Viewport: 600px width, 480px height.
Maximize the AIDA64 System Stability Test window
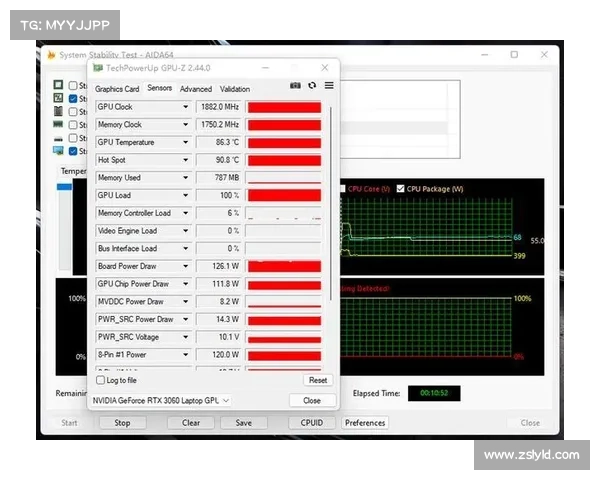pyautogui.click(x=514, y=55)
